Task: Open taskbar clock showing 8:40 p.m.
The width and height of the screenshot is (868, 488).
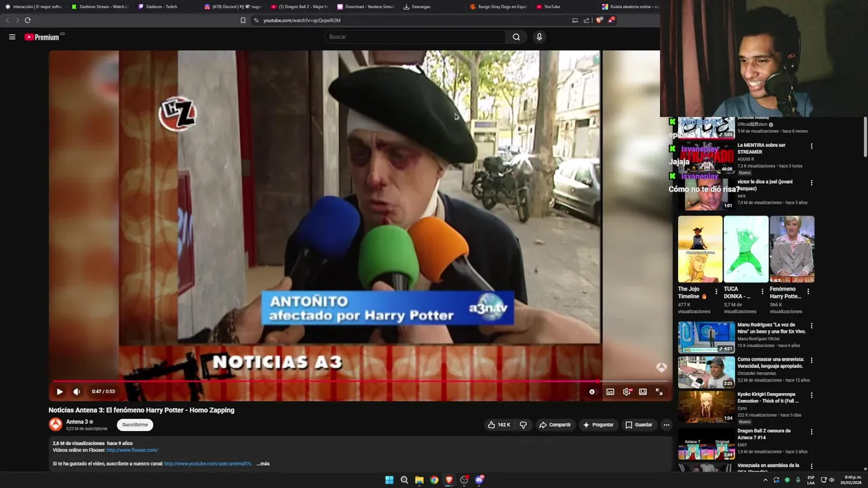Action: pyautogui.click(x=852, y=480)
